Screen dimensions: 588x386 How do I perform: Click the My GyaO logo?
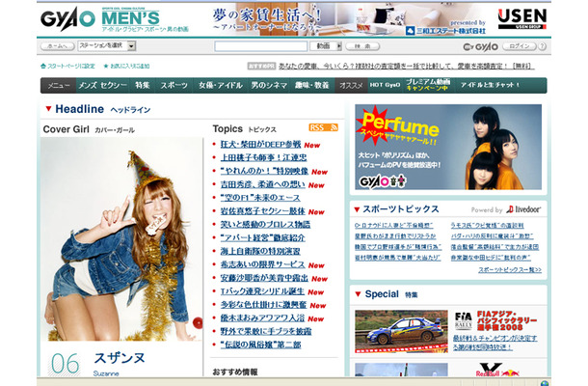480,46
